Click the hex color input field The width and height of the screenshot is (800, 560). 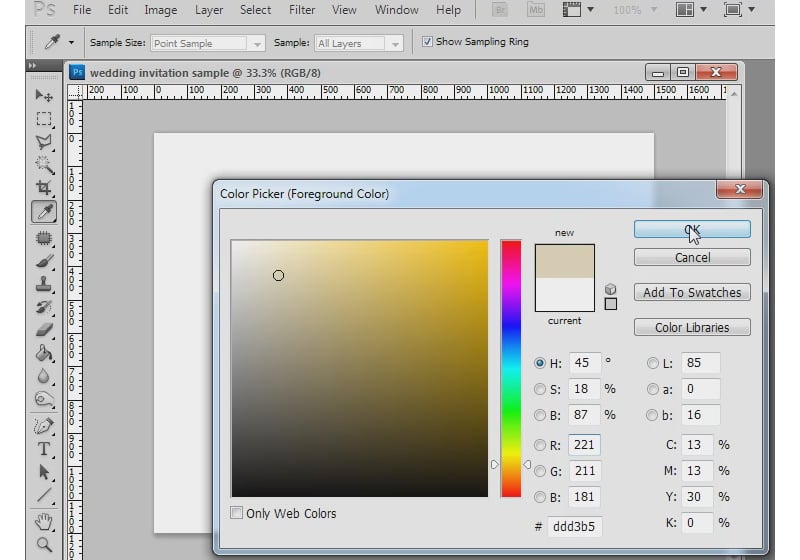tap(574, 526)
